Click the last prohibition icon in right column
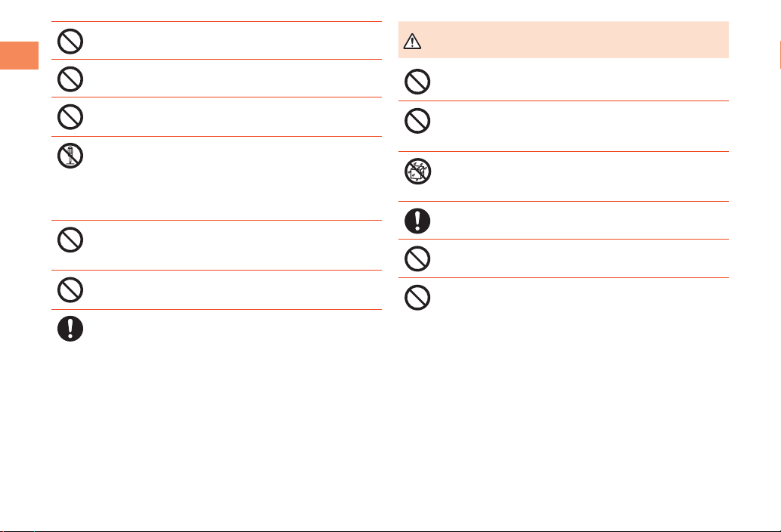This screenshot has height=532, width=781. pyautogui.click(x=417, y=298)
